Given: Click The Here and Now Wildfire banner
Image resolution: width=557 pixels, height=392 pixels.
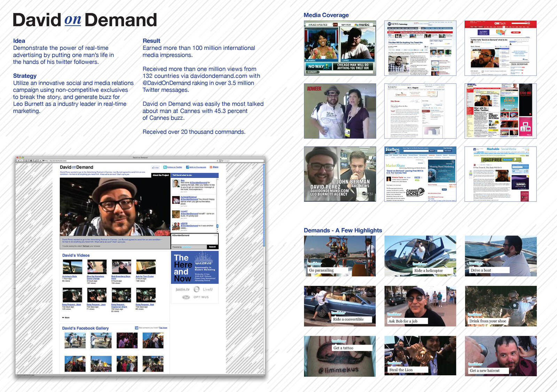Looking at the screenshot, I should [195, 267].
